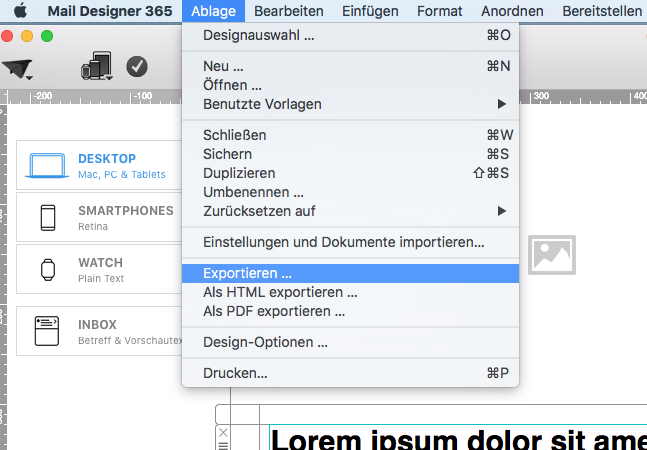The height and width of the screenshot is (450, 647).
Task: Choose Als PDF exportieren …
Action: (x=350, y=311)
